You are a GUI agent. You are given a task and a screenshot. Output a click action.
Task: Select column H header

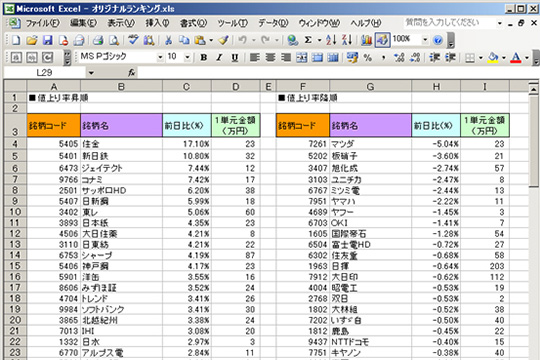pos(436,86)
